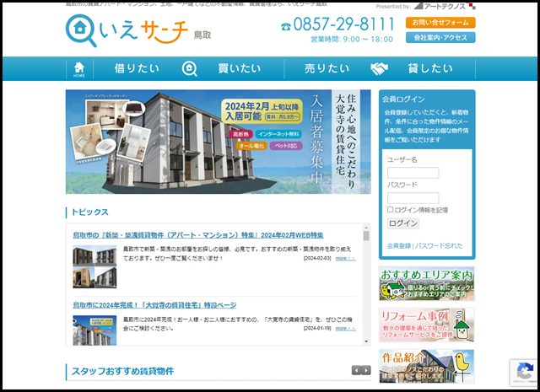The image size is (540, 392).
Task: Open the リフォーム事例 banner
Action: 427,325
